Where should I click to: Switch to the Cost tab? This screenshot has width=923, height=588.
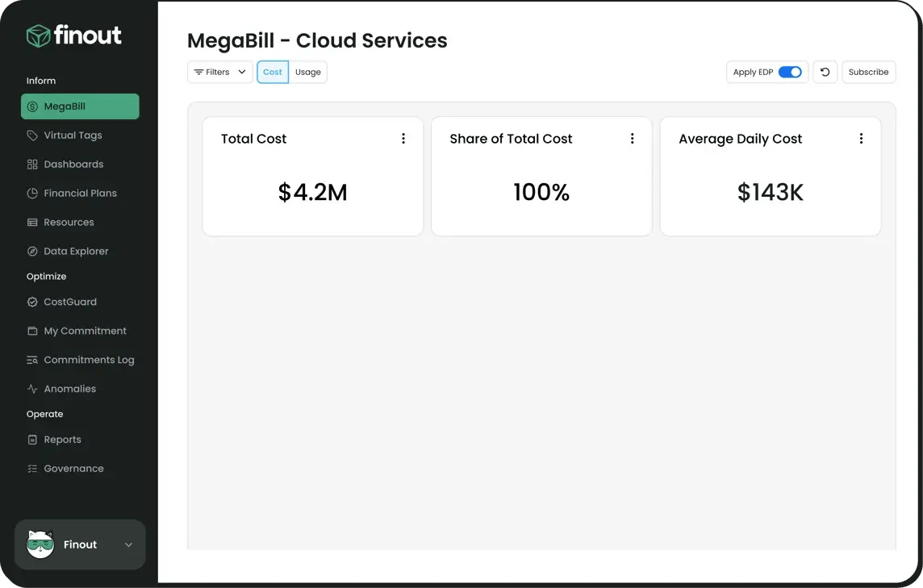pos(273,72)
